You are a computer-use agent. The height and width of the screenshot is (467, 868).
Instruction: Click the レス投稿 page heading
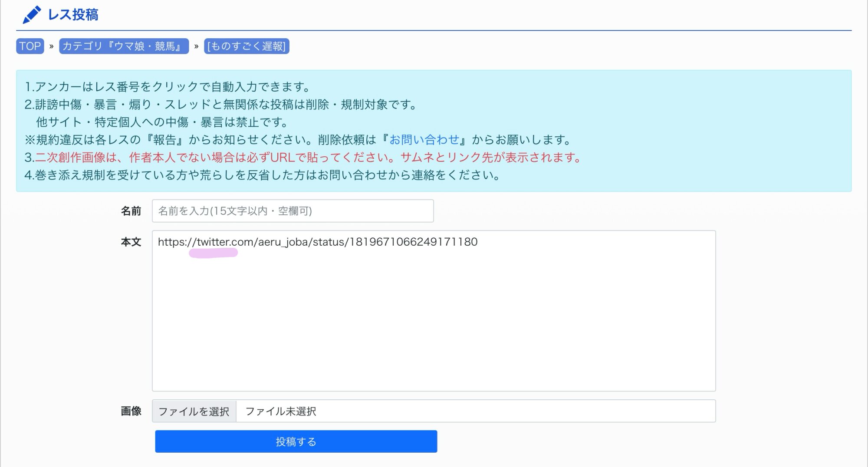73,15
